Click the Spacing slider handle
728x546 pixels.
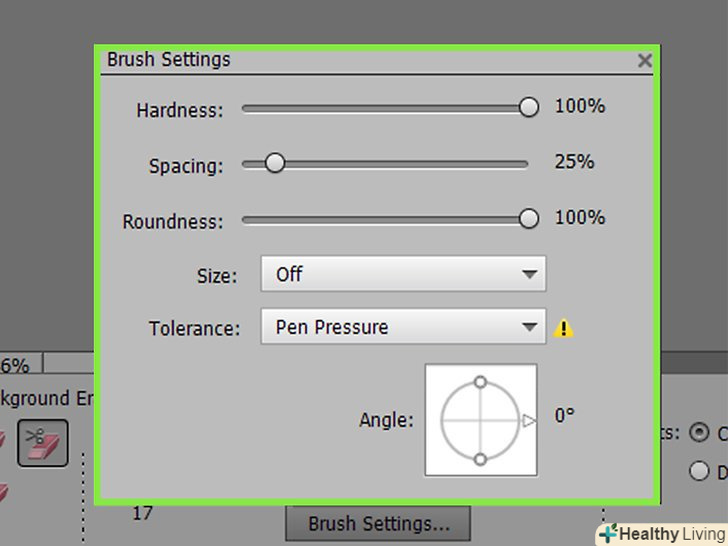274,163
